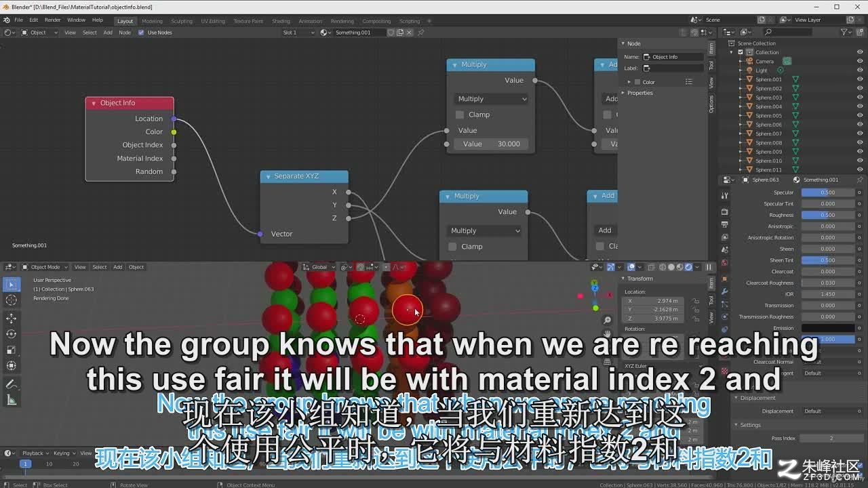Click the viewport zoom magnifier gizmo
The image size is (868, 488).
[x=608, y=320]
